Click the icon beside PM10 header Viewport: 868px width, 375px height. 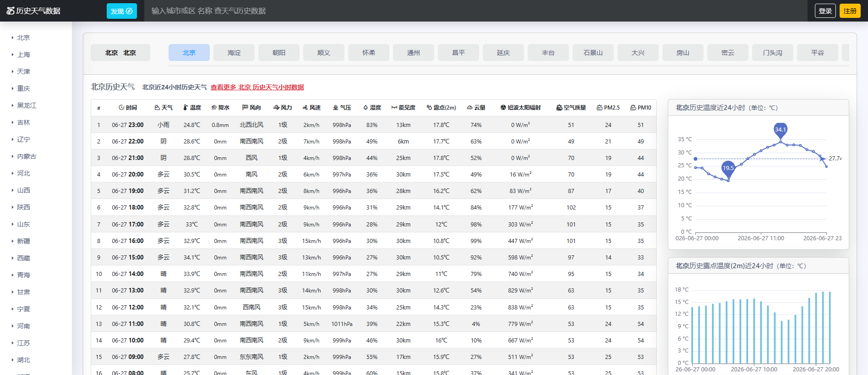point(633,107)
